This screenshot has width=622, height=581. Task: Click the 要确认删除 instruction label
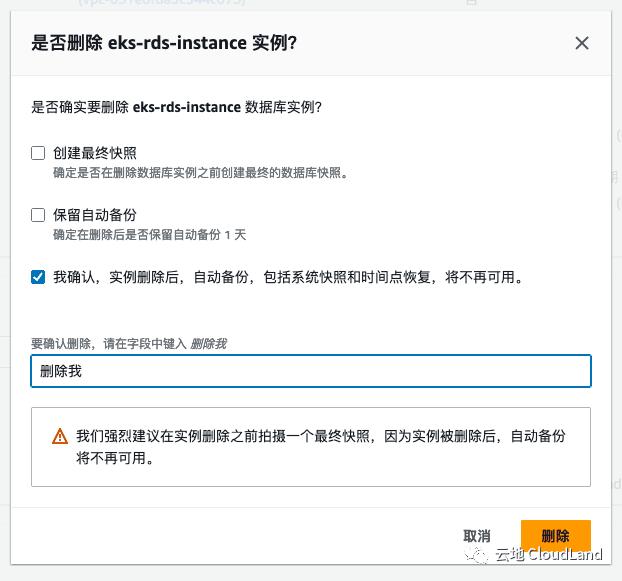click(129, 343)
